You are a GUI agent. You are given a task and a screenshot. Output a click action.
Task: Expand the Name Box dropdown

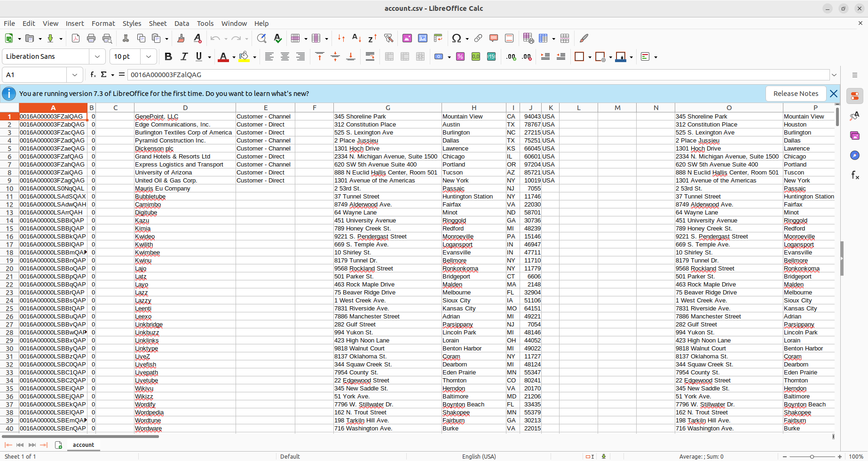click(75, 75)
